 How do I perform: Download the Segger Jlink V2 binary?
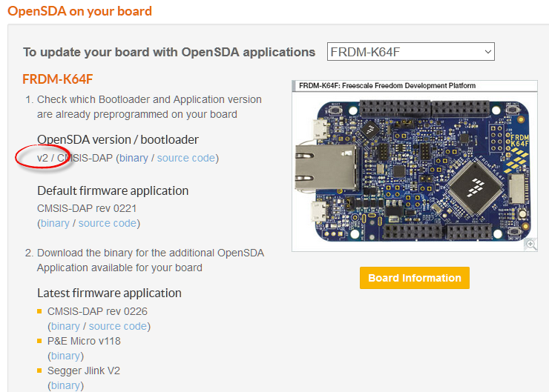65,385
